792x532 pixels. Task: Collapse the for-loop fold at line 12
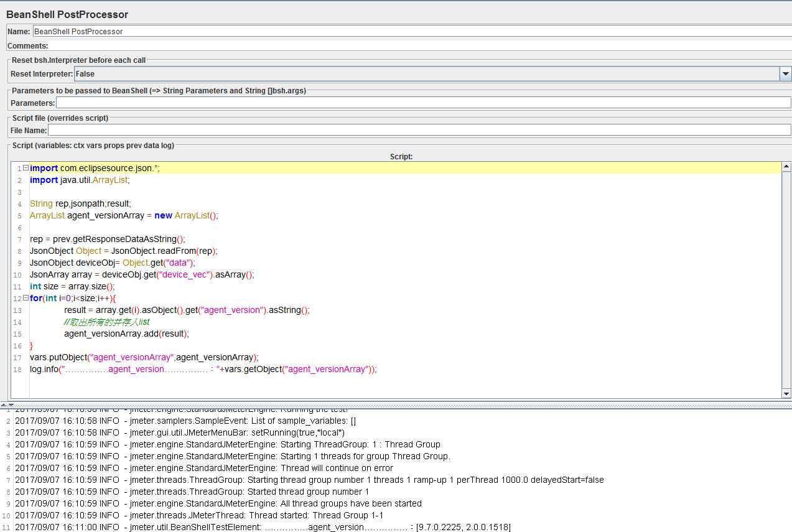(x=26, y=298)
